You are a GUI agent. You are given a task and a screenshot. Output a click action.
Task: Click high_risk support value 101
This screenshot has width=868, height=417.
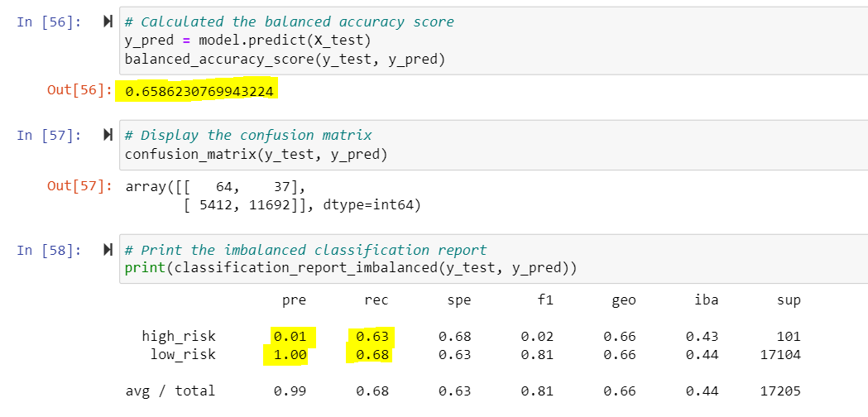tap(789, 336)
